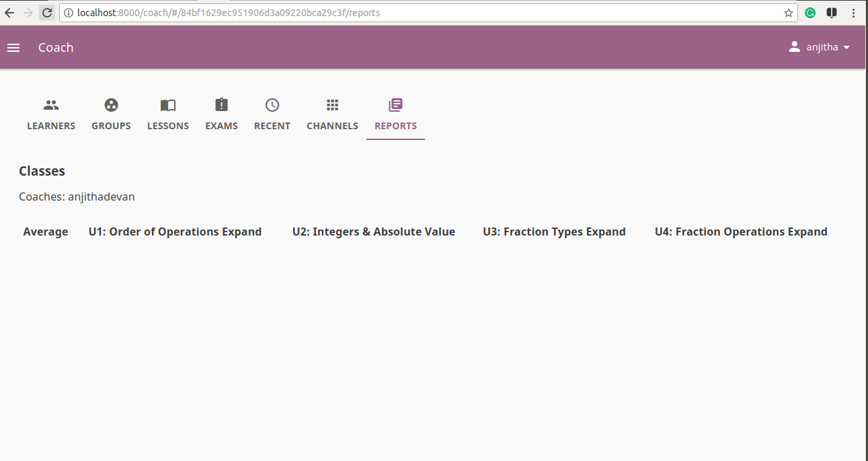Click the Lessons book icon
The image size is (868, 461).
pos(168,105)
